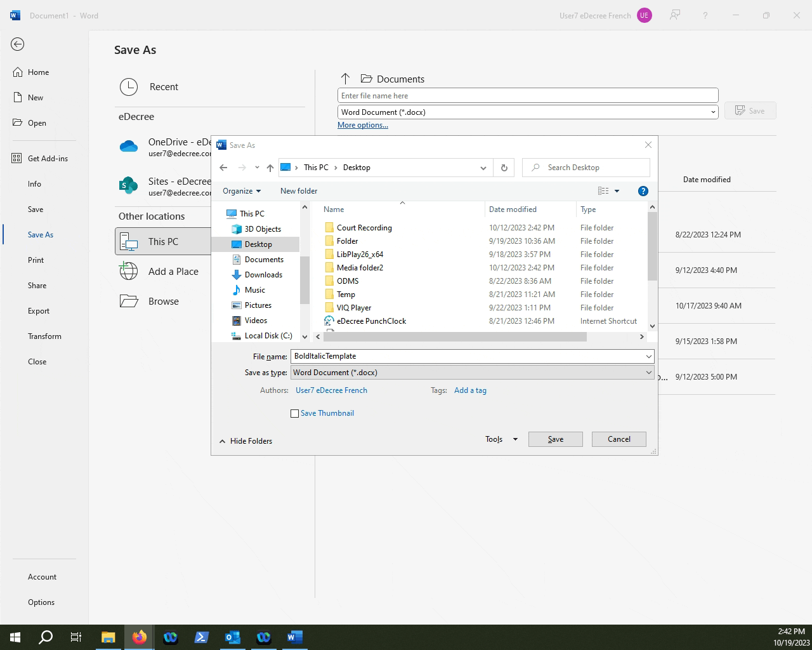Click the Up one level arrow in dialog

pyautogui.click(x=270, y=168)
